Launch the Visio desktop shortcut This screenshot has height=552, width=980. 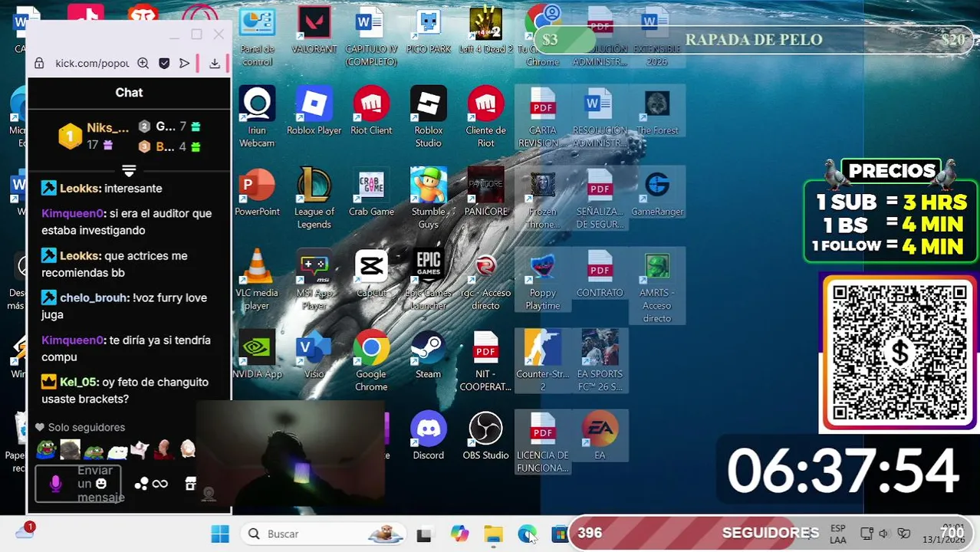(x=314, y=355)
